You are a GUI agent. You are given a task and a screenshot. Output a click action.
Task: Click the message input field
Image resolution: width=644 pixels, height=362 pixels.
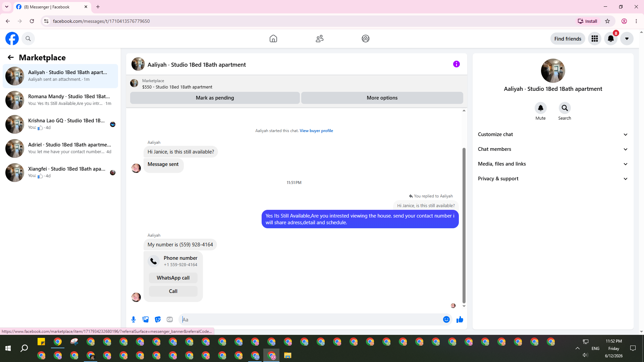point(311,319)
